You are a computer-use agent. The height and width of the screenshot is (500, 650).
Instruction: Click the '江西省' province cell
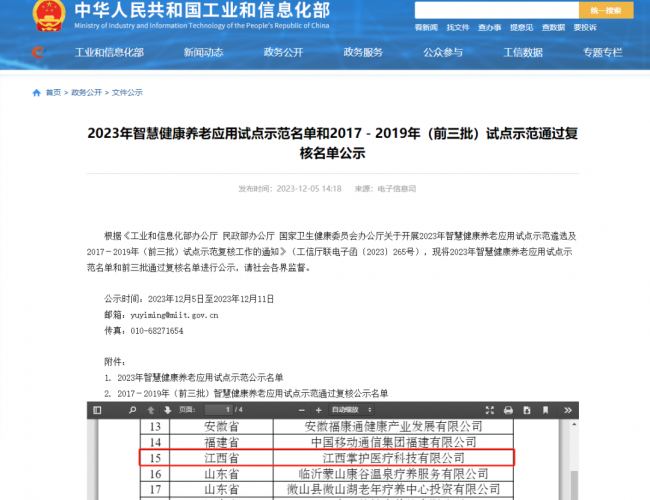coord(221,458)
